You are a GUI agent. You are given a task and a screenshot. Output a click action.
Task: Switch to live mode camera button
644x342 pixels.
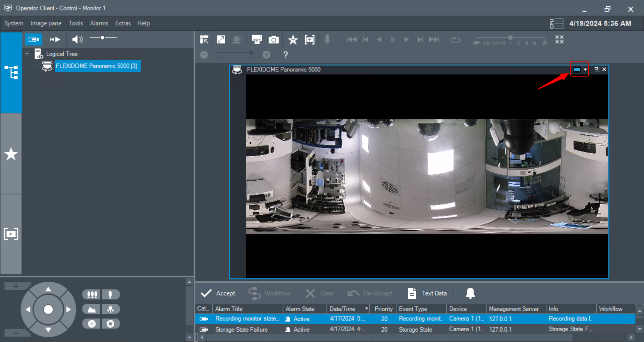coord(34,39)
